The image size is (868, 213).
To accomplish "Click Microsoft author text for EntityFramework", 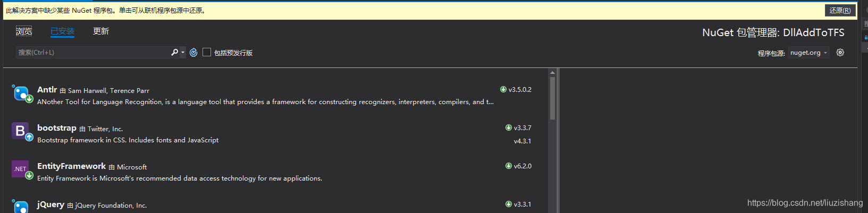I will [132, 167].
